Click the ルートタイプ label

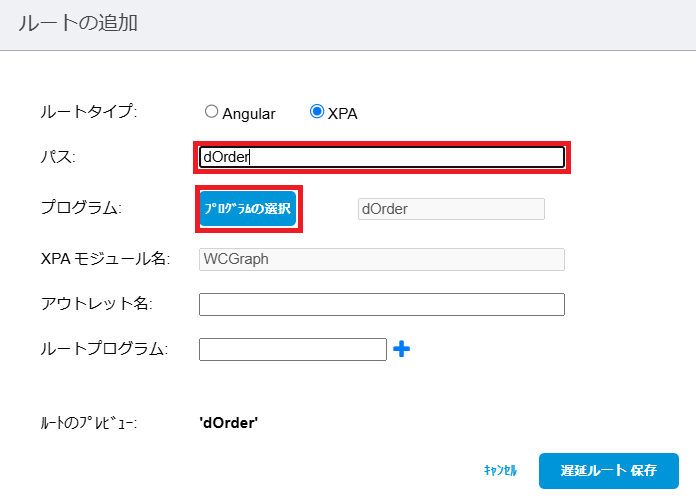point(89,111)
